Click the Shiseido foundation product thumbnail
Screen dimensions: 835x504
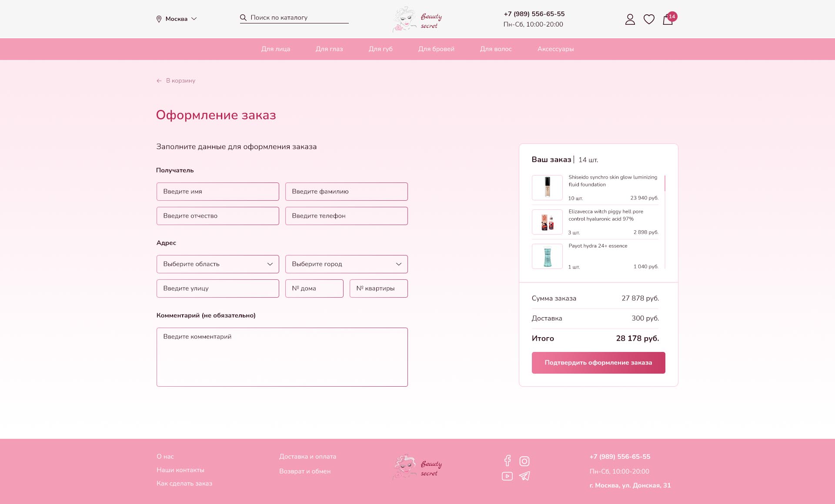[547, 187]
